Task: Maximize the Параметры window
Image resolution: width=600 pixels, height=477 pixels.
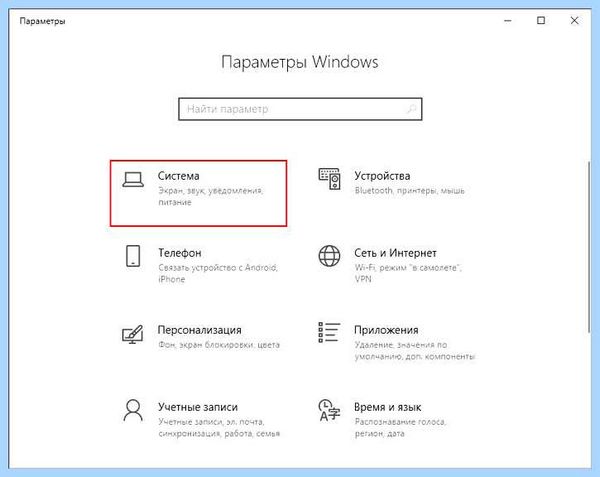Action: pos(541,21)
